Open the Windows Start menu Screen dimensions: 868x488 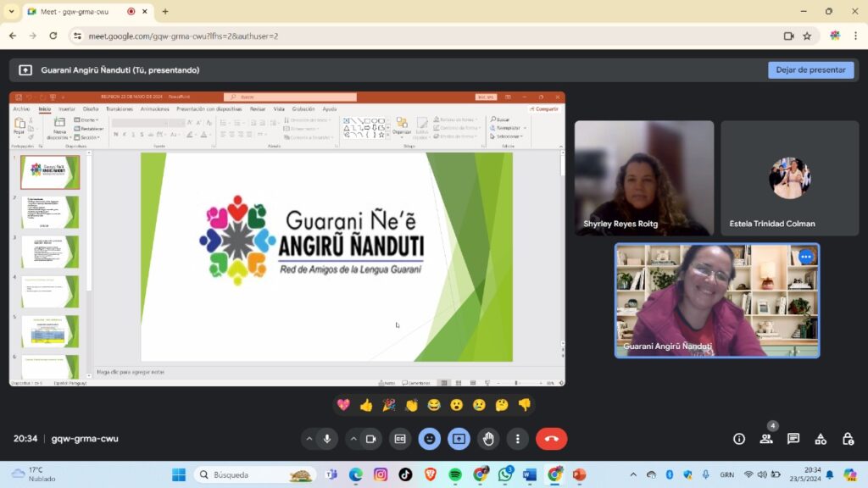click(179, 474)
